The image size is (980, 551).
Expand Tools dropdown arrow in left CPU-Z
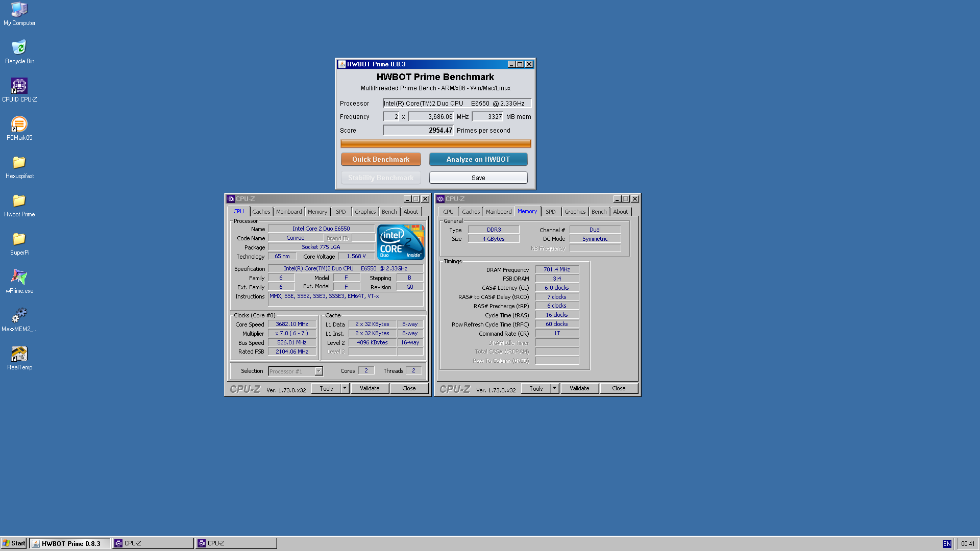point(345,388)
